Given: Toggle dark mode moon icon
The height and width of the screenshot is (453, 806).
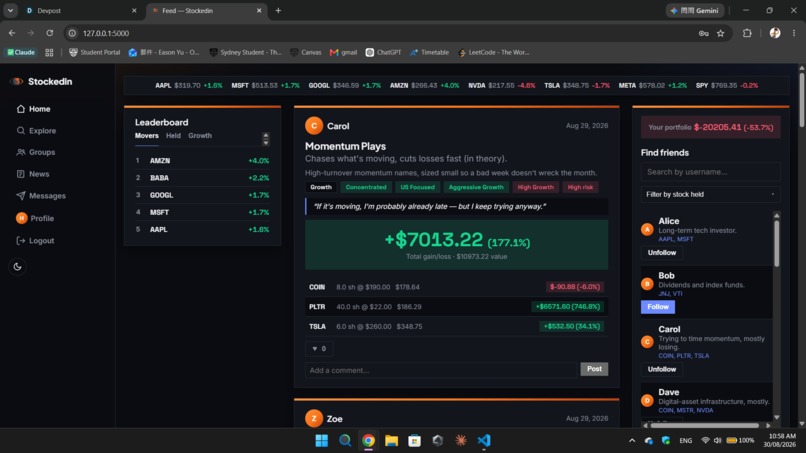Looking at the screenshot, I should (x=17, y=266).
